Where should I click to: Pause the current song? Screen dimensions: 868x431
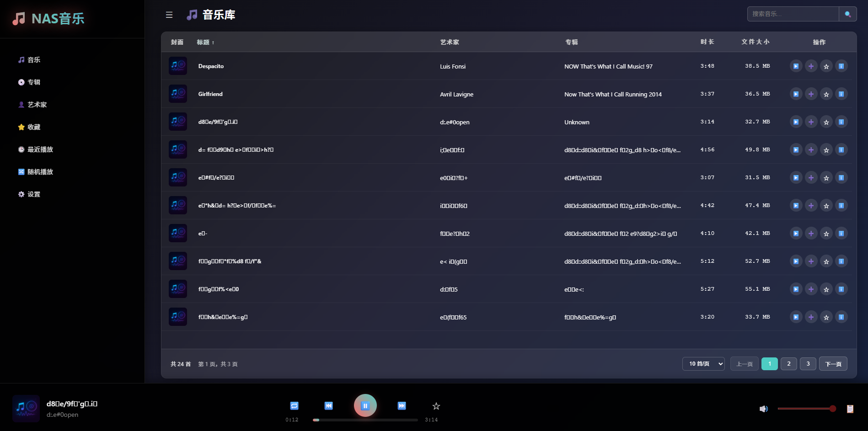365,405
